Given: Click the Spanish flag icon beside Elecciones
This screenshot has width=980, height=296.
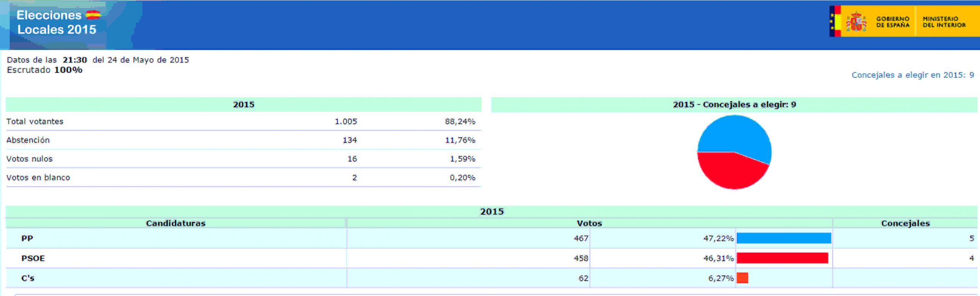Looking at the screenshot, I should [93, 15].
